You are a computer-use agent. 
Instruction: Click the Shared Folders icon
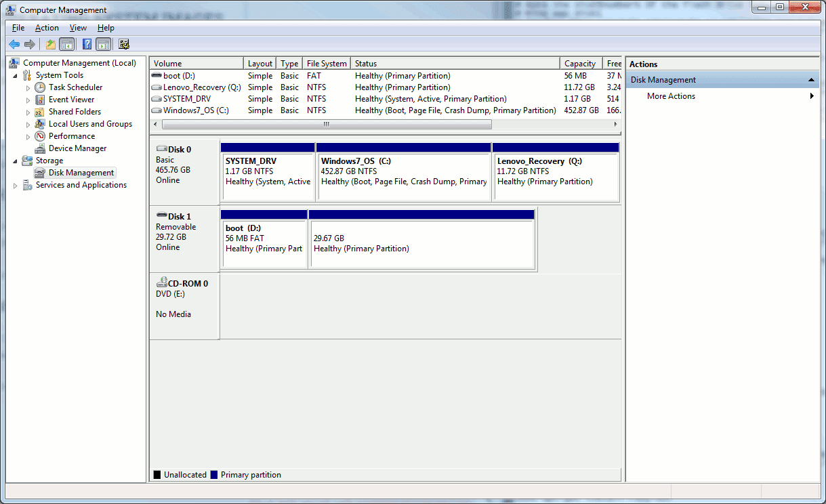[x=40, y=112]
